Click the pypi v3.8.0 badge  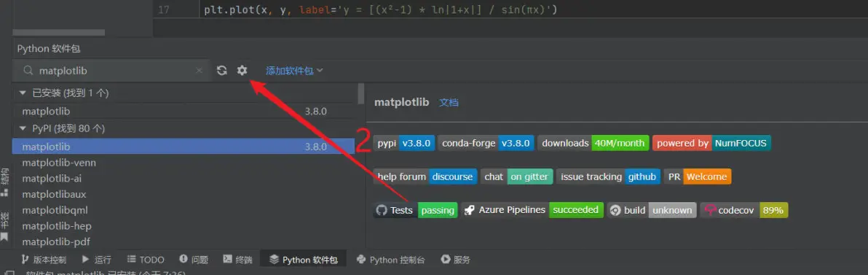pyautogui.click(x=404, y=143)
